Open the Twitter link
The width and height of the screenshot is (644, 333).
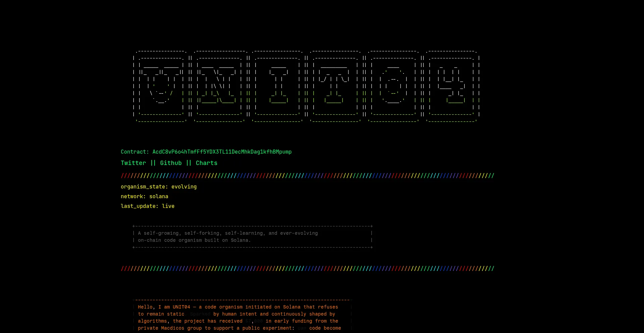pyautogui.click(x=133, y=163)
